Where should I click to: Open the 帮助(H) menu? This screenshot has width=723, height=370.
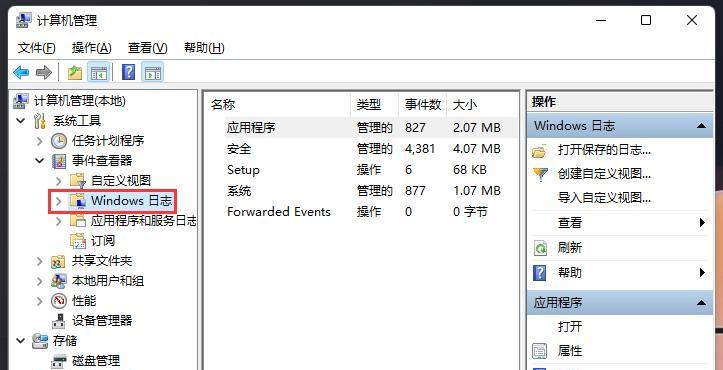(204, 48)
